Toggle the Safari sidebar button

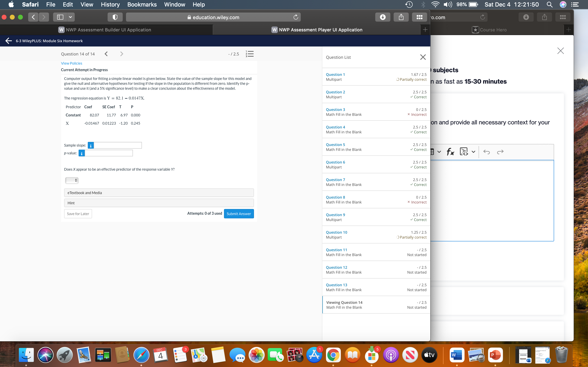(60, 17)
